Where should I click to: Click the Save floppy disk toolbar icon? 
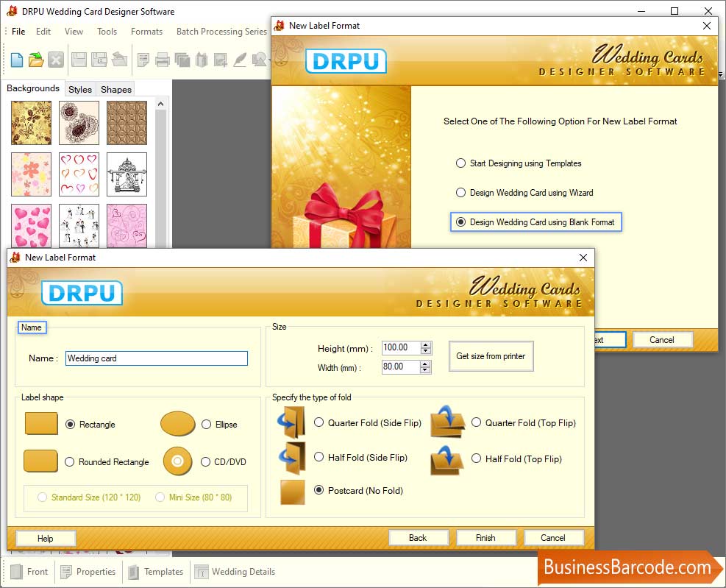(79, 60)
